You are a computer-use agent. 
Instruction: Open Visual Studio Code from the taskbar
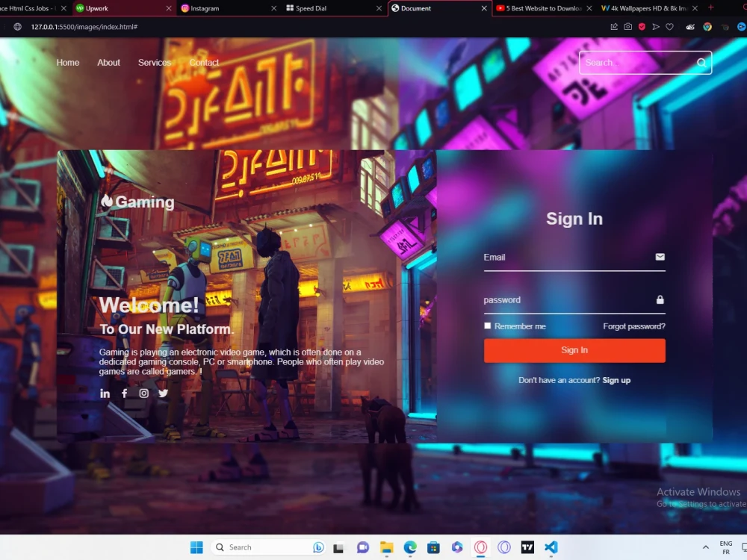pyautogui.click(x=551, y=547)
